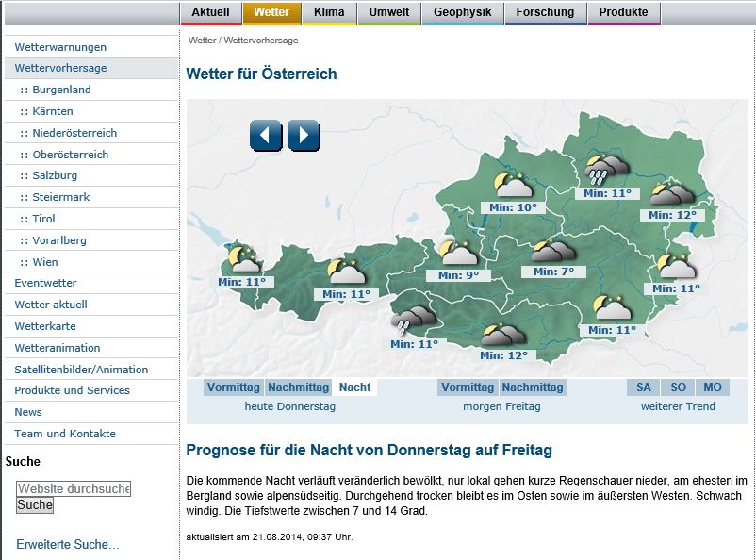The image size is (756, 560).
Task: Open the Wetterkarte page
Action: (x=45, y=326)
